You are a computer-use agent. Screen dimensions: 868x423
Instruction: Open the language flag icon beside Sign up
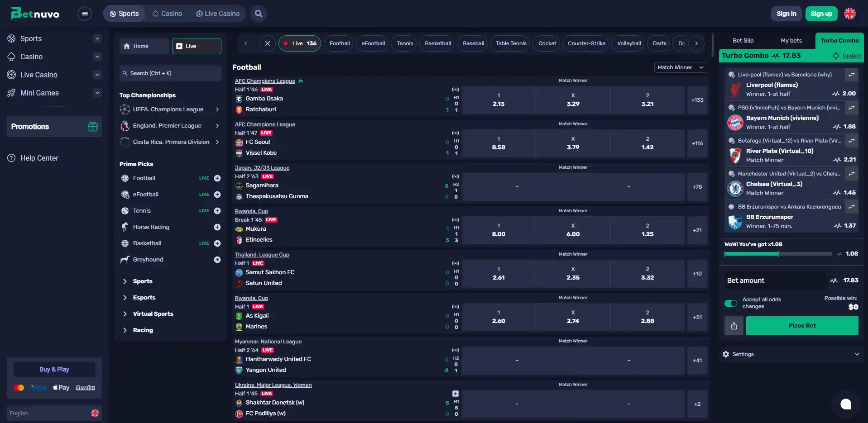pyautogui.click(x=850, y=14)
